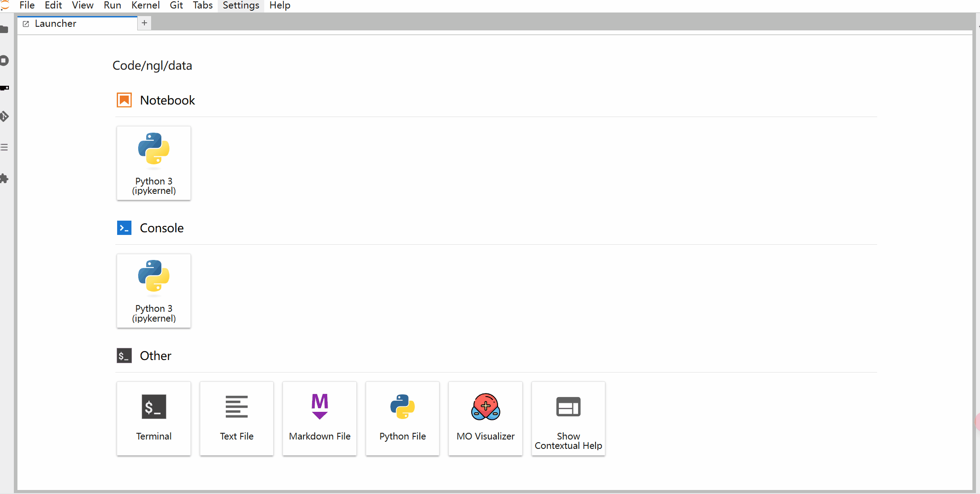
Task: Create a new Text File
Action: 237,418
